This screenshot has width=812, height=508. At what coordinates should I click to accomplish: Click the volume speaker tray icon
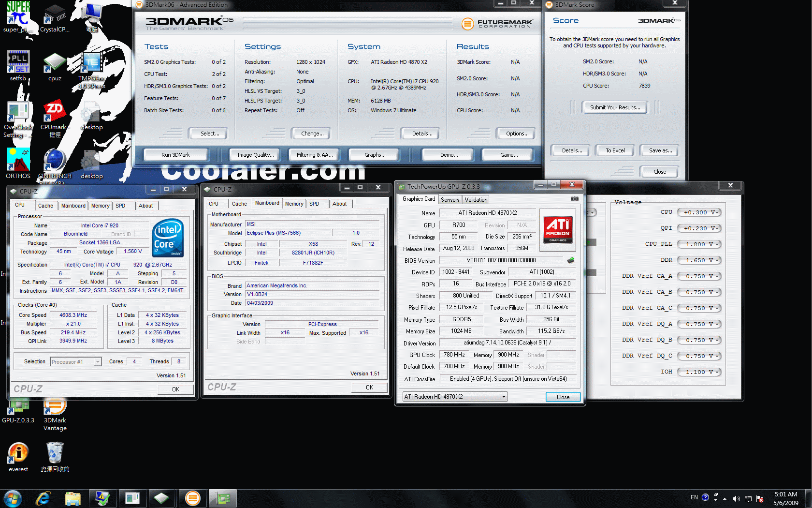click(x=736, y=498)
